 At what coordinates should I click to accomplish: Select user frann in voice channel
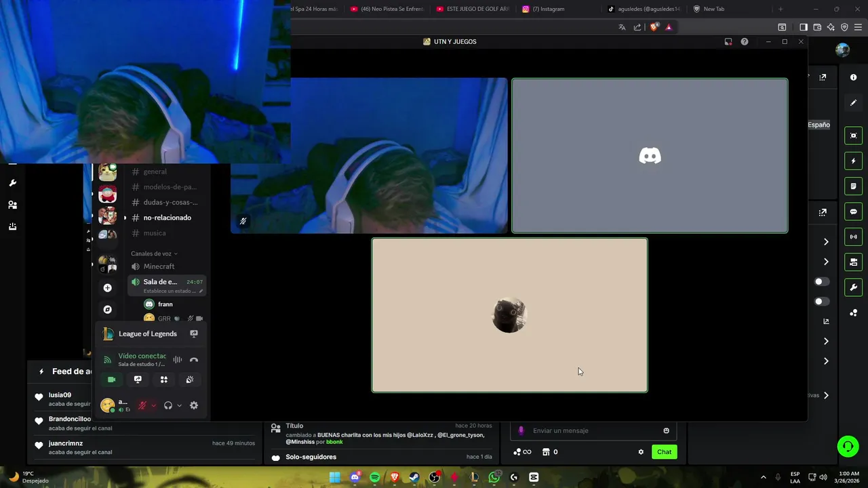(x=165, y=304)
